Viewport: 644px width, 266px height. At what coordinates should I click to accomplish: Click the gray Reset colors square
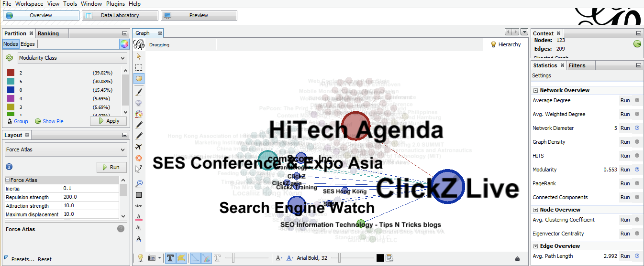click(x=139, y=195)
